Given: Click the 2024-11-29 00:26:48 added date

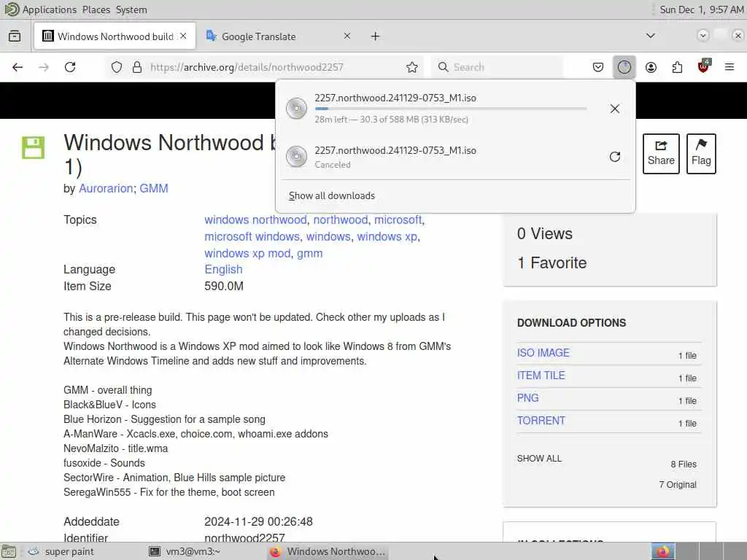Looking at the screenshot, I should [258, 522].
